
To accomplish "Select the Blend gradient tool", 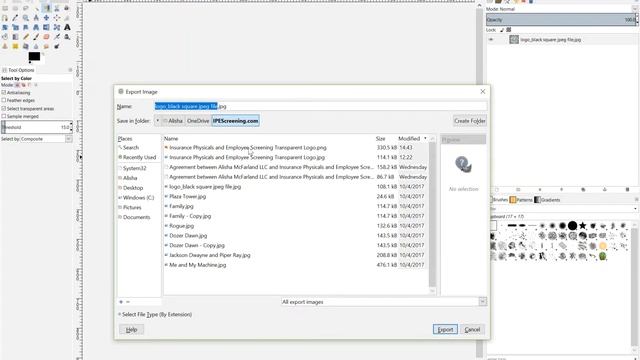I will click(15, 37).
